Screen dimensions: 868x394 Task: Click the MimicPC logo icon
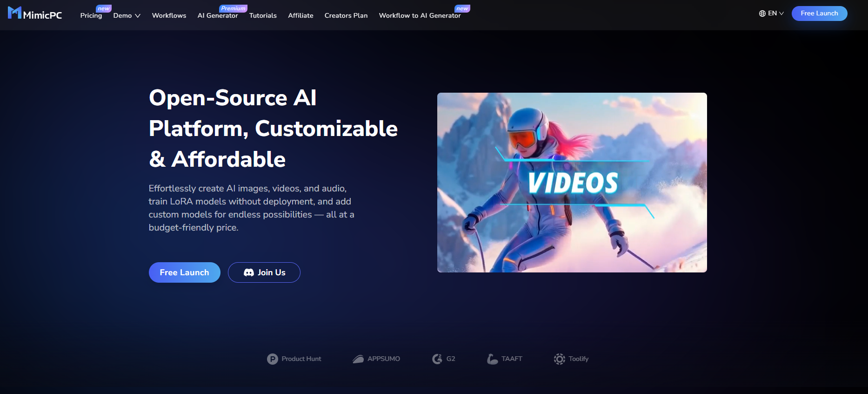coord(14,13)
